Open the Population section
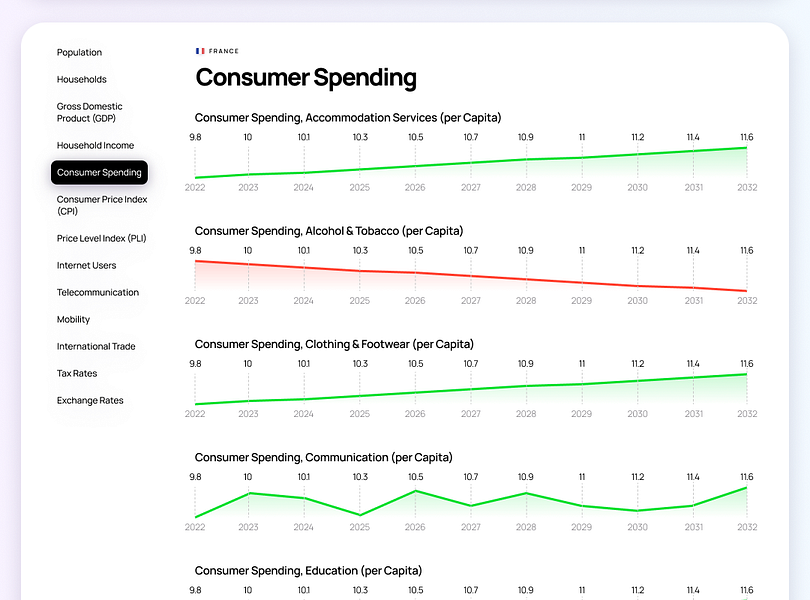This screenshot has width=810, height=600. [79, 52]
